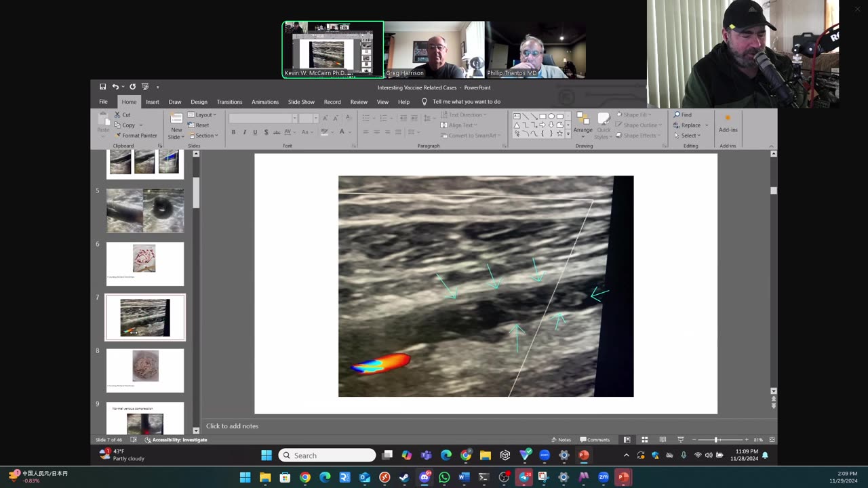Open Quick Styles in the Drawing group
This screenshot has height=488, width=868.
tap(603, 125)
